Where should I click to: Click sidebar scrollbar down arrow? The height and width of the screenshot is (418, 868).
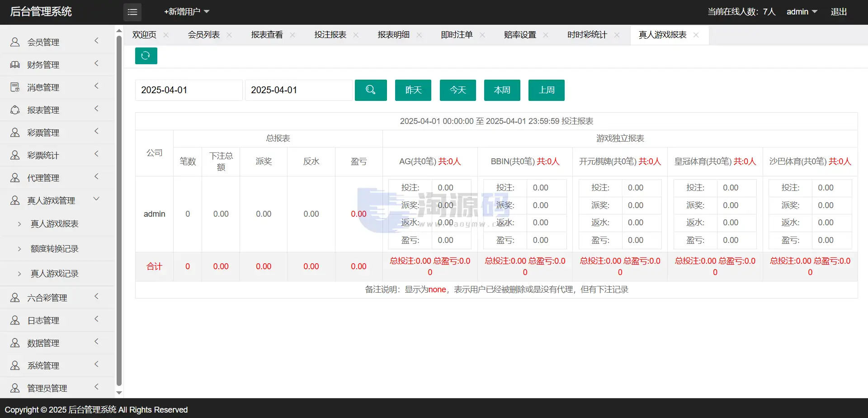119,393
